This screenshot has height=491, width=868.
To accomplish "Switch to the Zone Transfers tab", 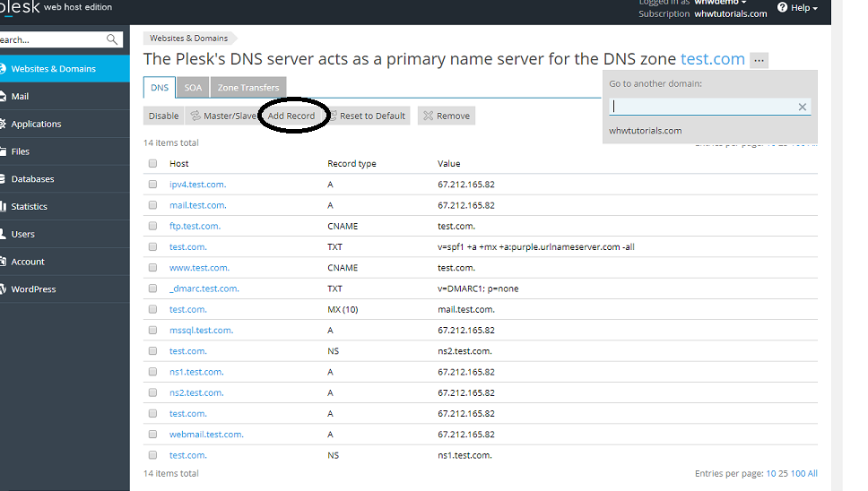I will [x=248, y=88].
